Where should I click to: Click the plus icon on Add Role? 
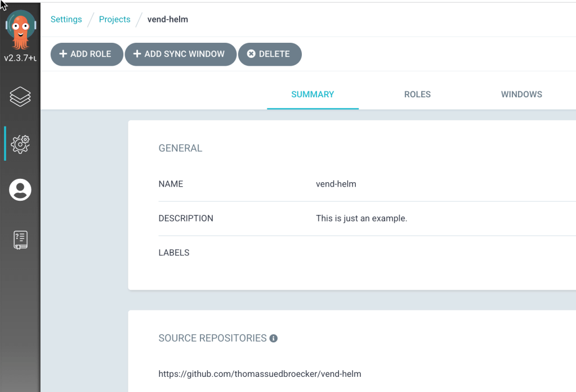pyautogui.click(x=63, y=54)
